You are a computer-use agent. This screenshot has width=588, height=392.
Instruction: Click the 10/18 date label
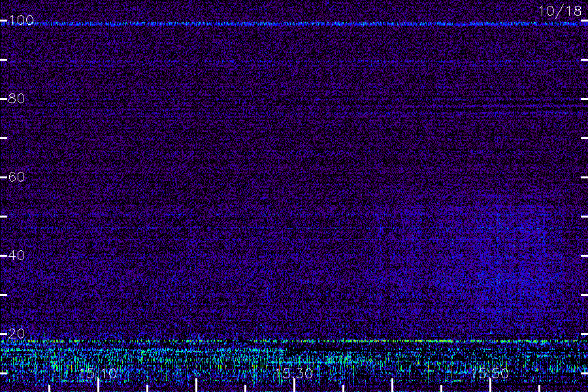(560, 11)
